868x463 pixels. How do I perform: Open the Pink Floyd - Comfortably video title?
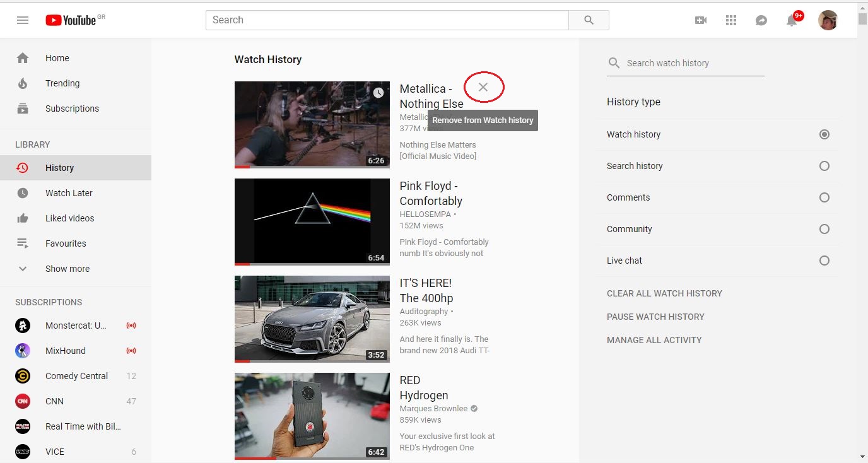click(431, 194)
